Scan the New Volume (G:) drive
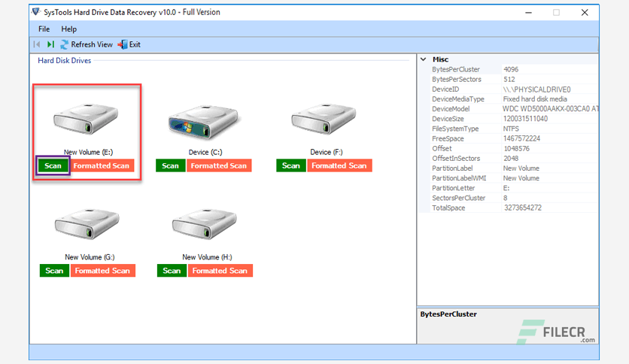 pyautogui.click(x=54, y=271)
